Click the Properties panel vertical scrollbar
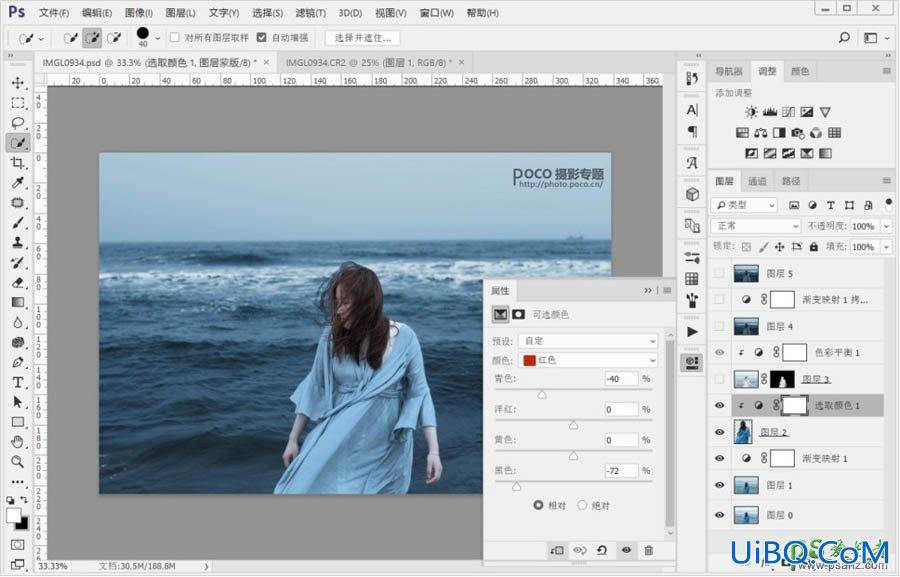Screen dimensions: 900x577 [669, 433]
